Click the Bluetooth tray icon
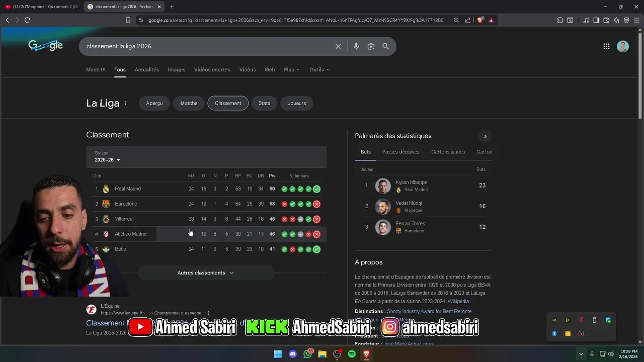The width and height of the screenshot is (644, 362). (x=554, y=333)
